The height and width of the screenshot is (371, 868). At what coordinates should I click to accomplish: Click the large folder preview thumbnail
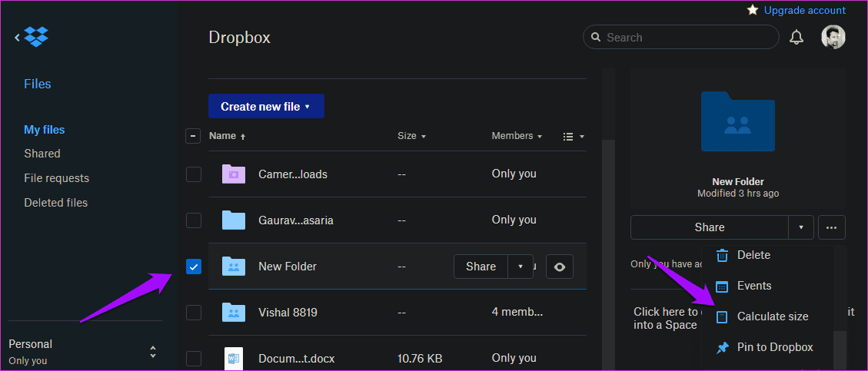737,121
